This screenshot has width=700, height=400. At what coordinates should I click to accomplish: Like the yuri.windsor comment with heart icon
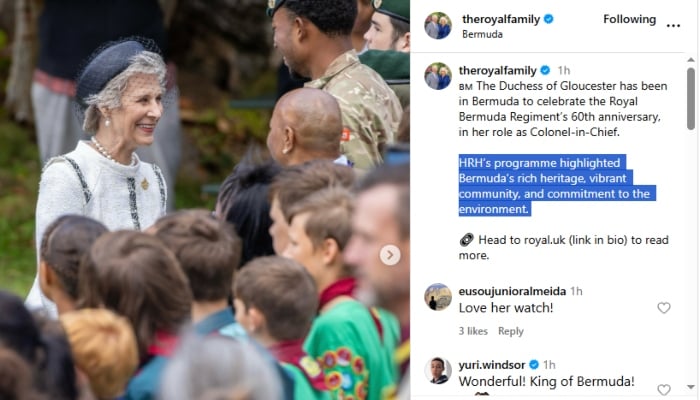(664, 390)
